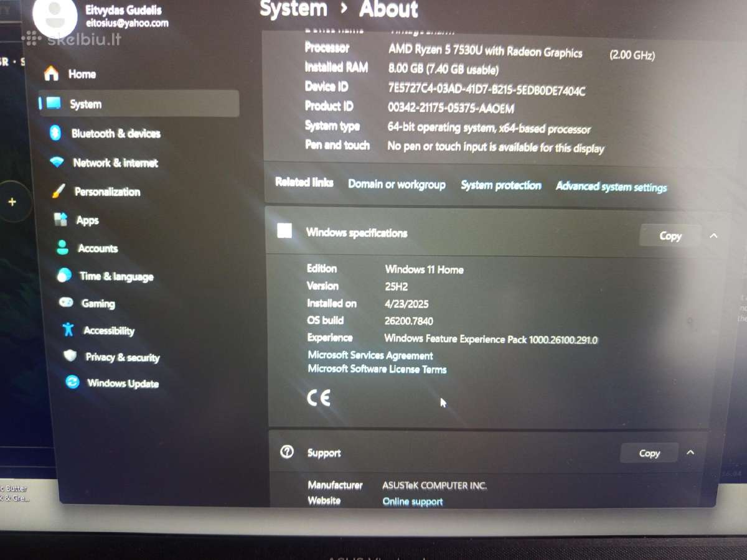Image resolution: width=747 pixels, height=560 pixels.
Task: Select the 64-bit operating system text
Action: pos(489,129)
